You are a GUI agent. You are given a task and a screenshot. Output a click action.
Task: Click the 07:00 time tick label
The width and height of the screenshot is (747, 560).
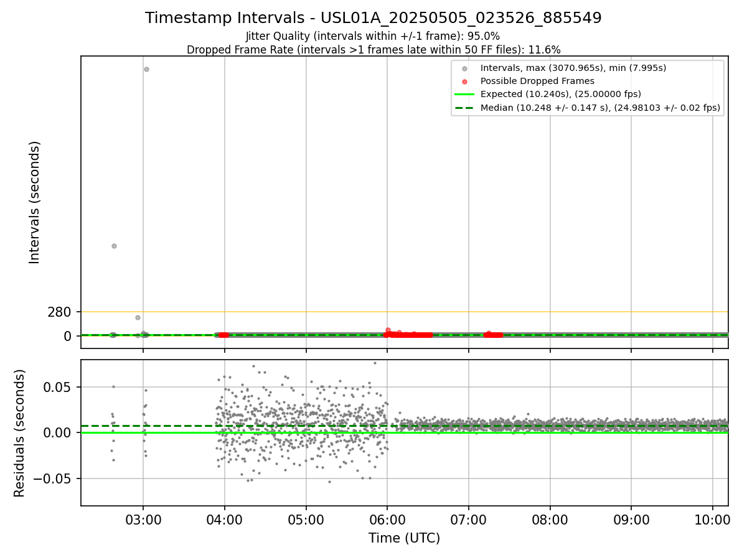[x=469, y=519]
